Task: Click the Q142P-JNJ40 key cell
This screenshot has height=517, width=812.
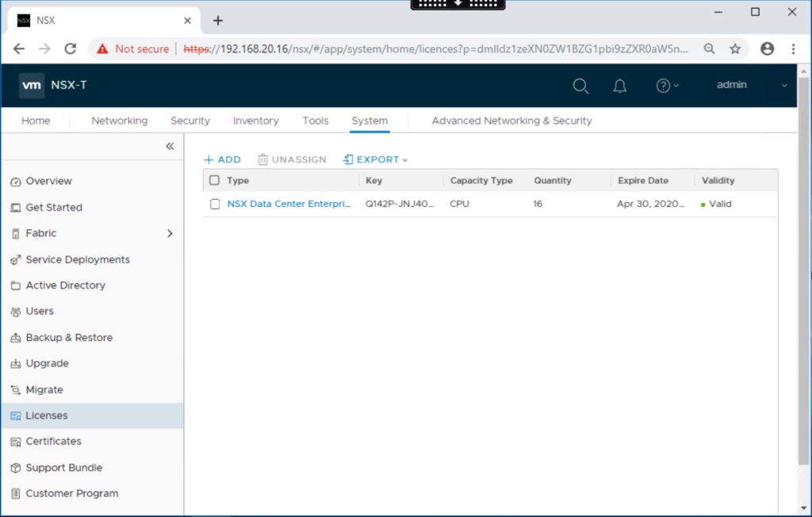Action: click(400, 204)
